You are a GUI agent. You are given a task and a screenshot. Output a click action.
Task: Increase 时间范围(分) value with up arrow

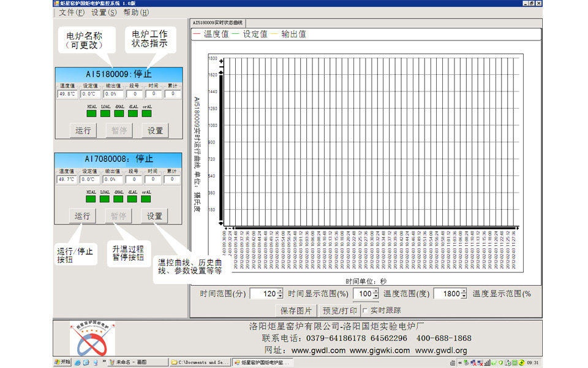[x=280, y=291]
